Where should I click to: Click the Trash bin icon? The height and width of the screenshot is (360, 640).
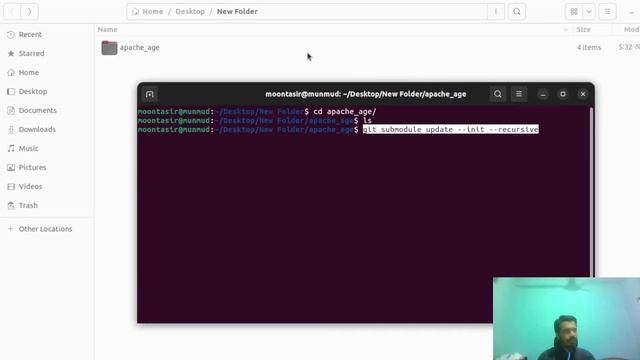pyautogui.click(x=11, y=205)
